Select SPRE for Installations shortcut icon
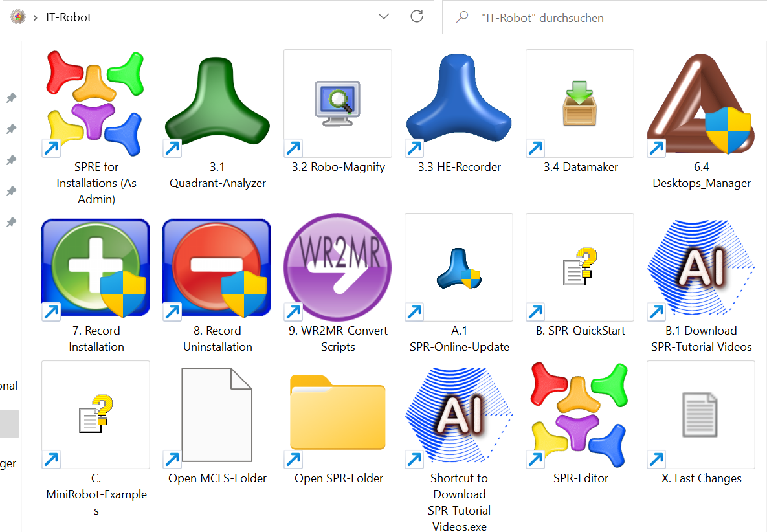This screenshot has height=532, width=767. [96, 104]
